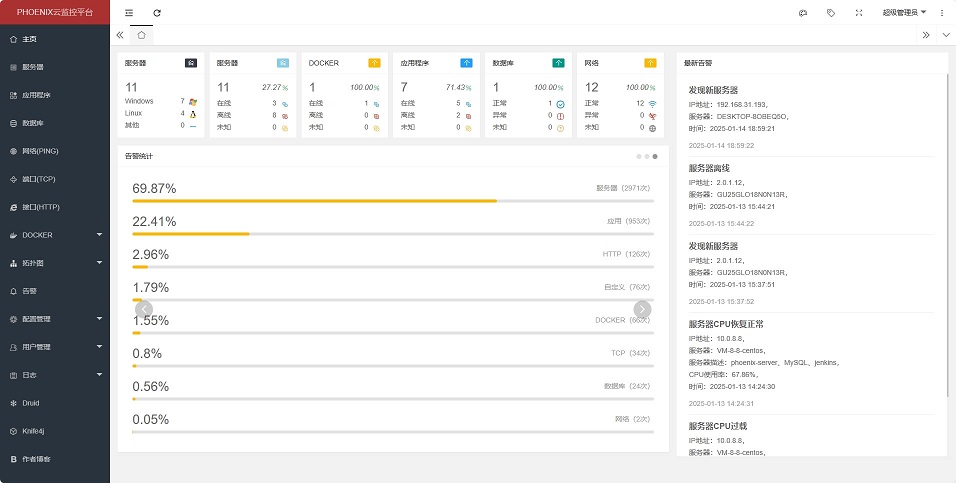The image size is (956, 483).
Task: Select the second carousel indicator dot
Action: pyautogui.click(x=646, y=157)
